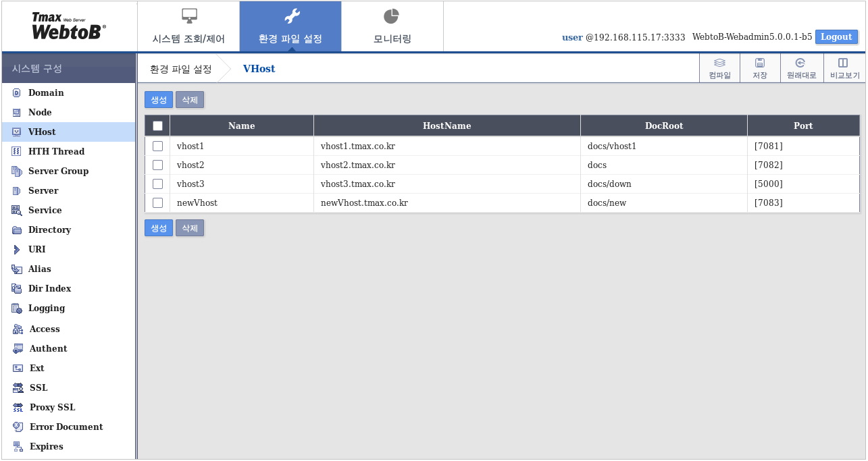Screen dimensions: 868x461
Task: Check the vhost3 row checkbox
Action: [x=157, y=184]
